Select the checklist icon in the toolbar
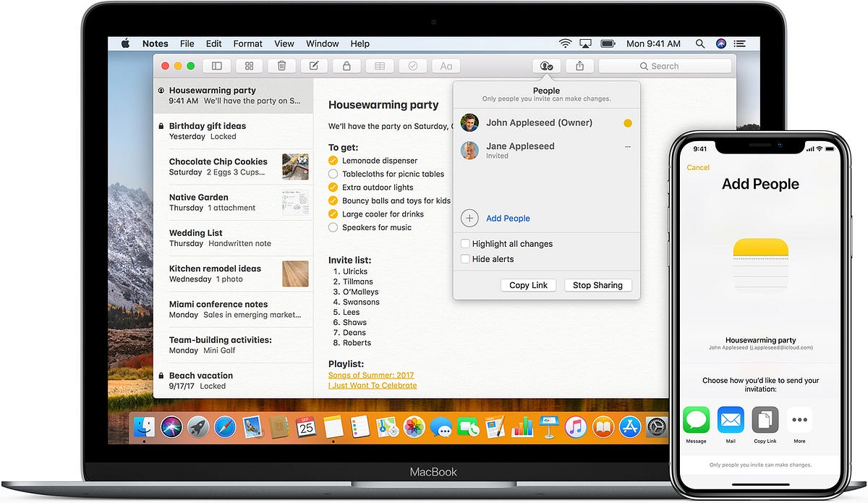 tap(412, 65)
